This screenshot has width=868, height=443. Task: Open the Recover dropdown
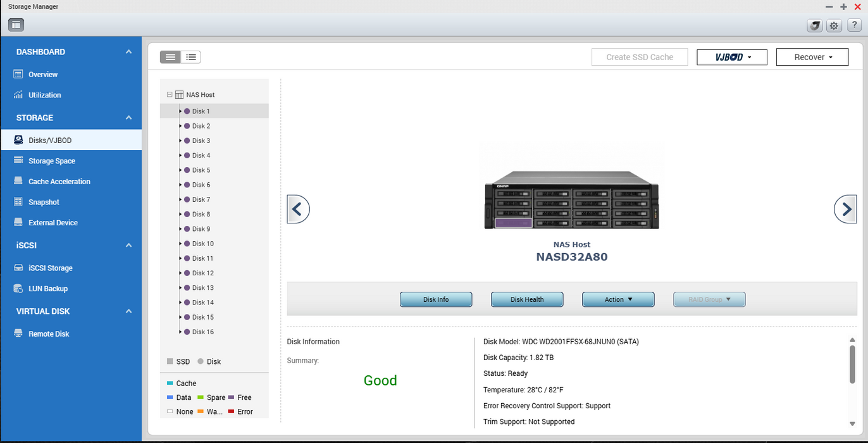click(x=812, y=57)
